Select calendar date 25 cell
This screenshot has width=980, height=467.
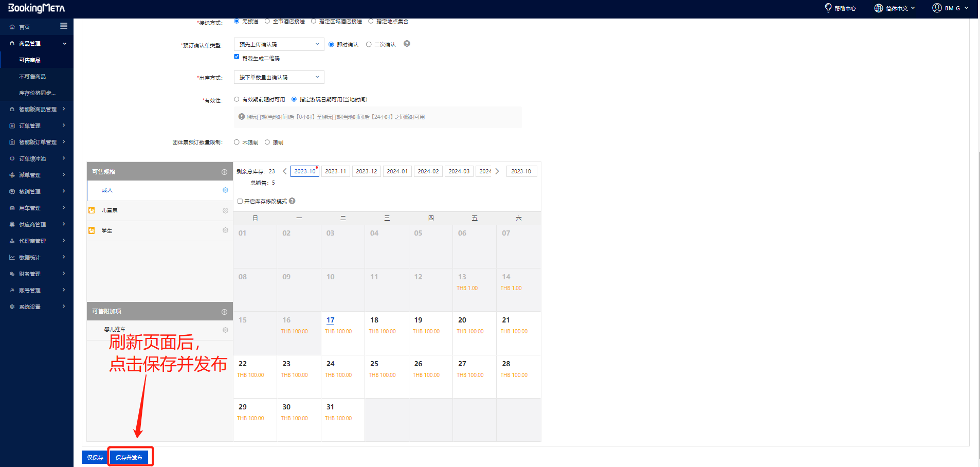coord(387,376)
